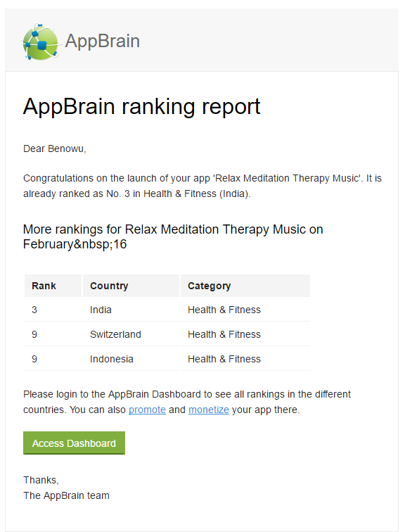Viewport: 405px width, 532px height.
Task: Click the Country column header
Action: click(131, 286)
